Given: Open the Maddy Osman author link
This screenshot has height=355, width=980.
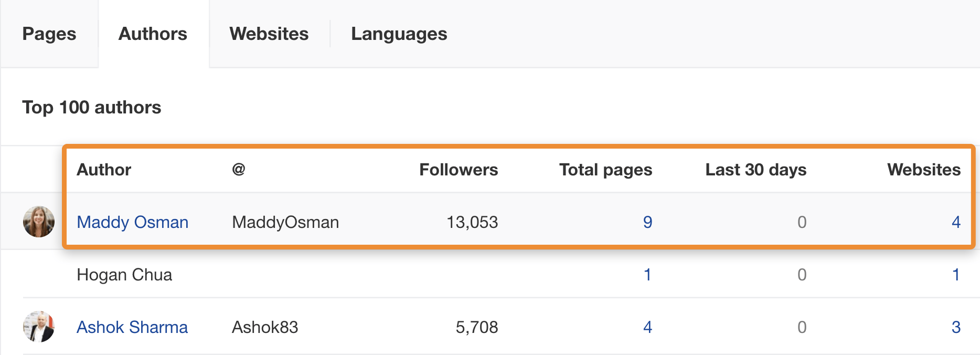Looking at the screenshot, I should [x=132, y=222].
